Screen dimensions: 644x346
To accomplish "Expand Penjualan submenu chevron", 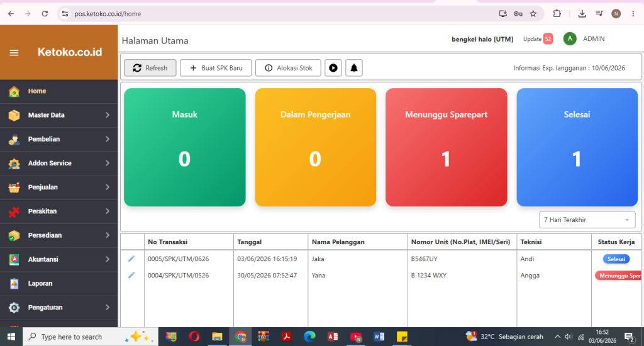I will [x=108, y=187].
